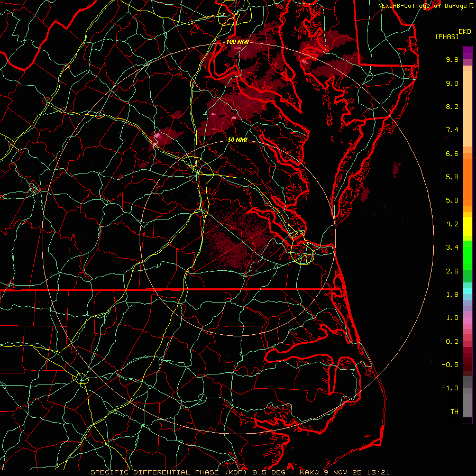Click the 8.2 value on the color scale

click(452, 106)
